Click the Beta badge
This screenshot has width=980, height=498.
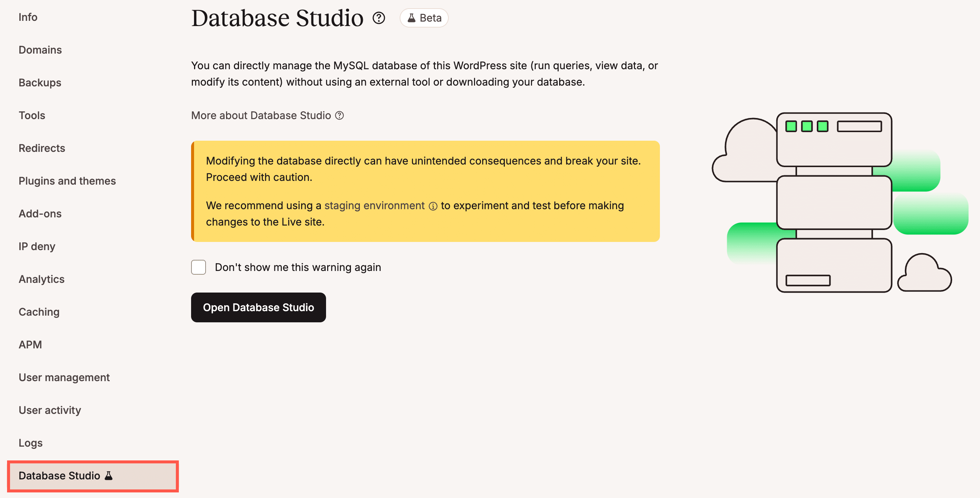click(424, 17)
